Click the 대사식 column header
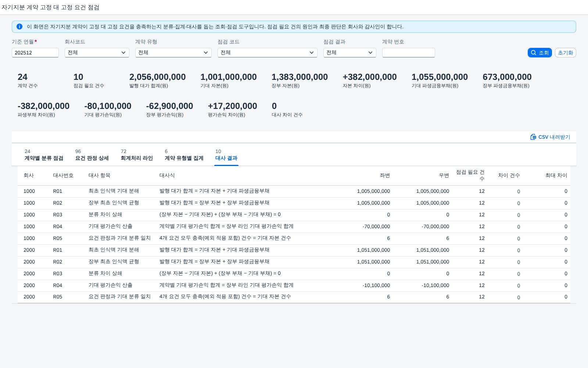This screenshot has width=588, height=368. pyautogui.click(x=167, y=176)
